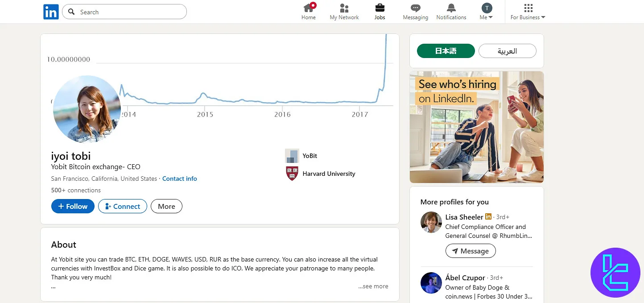Viewport: 644px width, 303px height.
Task: Click the magnifier icon in search box
Action: (72, 12)
